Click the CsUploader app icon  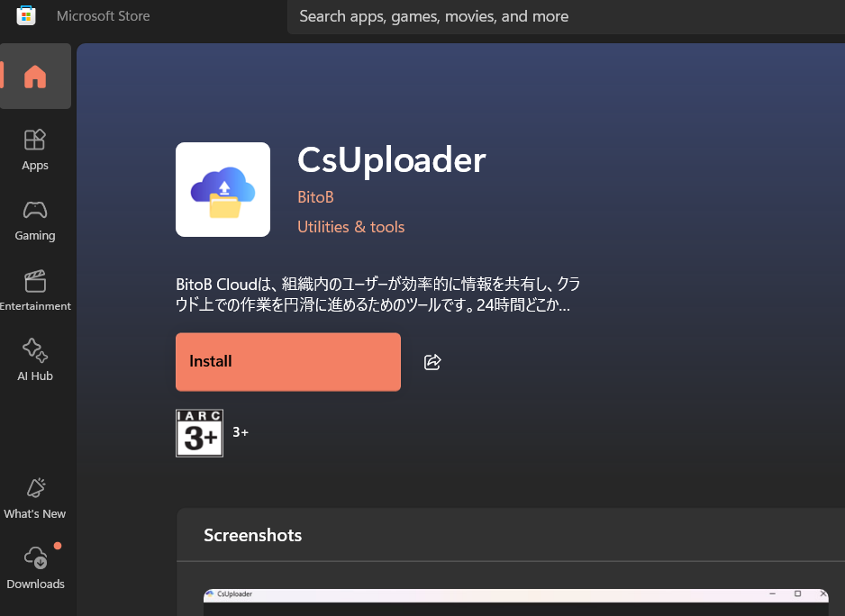[223, 190]
